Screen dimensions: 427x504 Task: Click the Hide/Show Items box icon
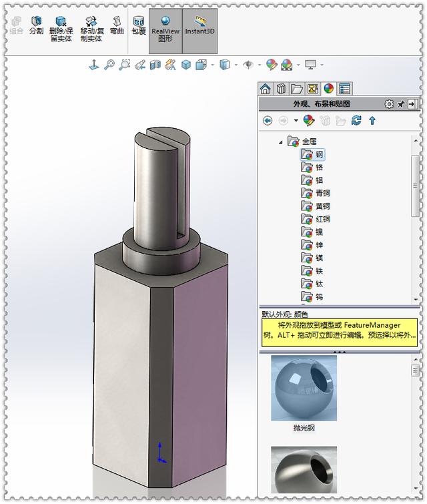225,65
